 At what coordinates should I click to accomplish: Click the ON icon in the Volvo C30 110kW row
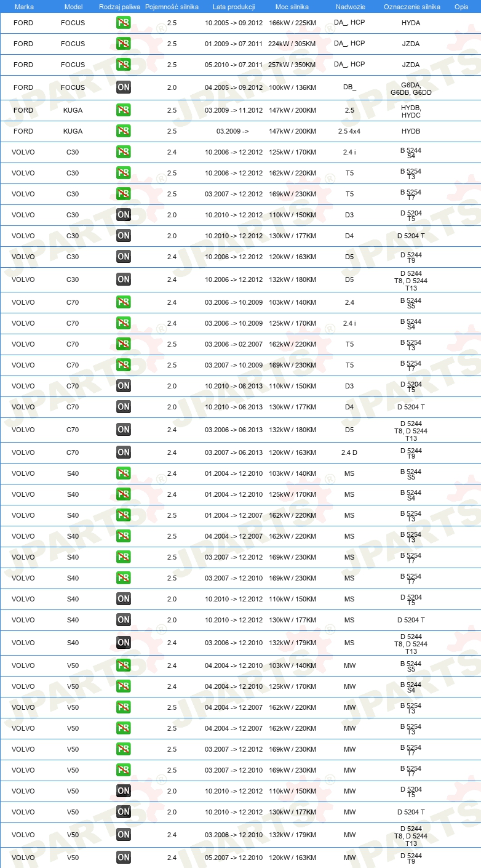124,215
